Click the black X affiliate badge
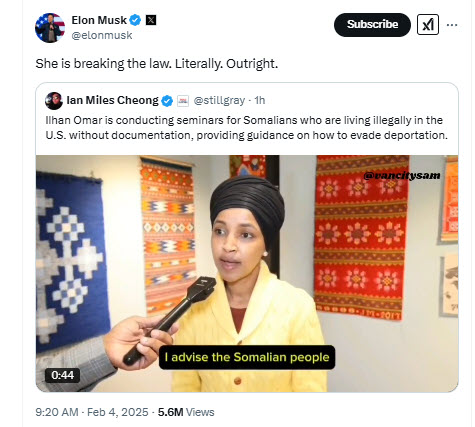Image resolution: width=475 pixels, height=427 pixels. (151, 20)
